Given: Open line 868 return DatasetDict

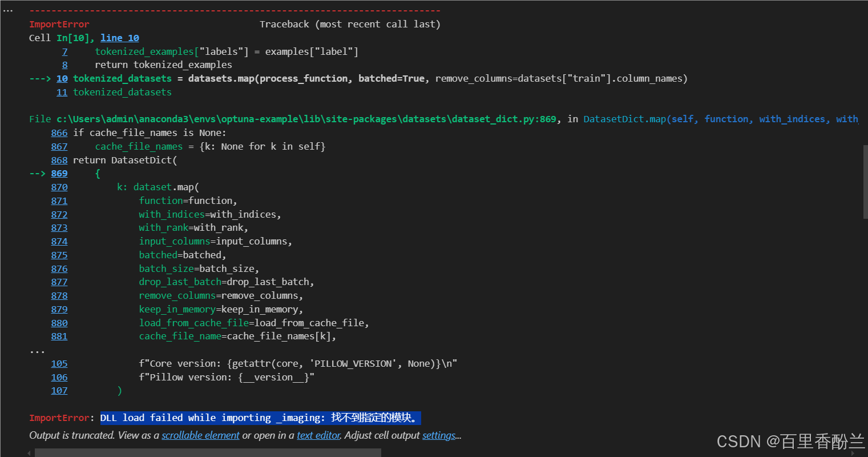Looking at the screenshot, I should point(59,160).
